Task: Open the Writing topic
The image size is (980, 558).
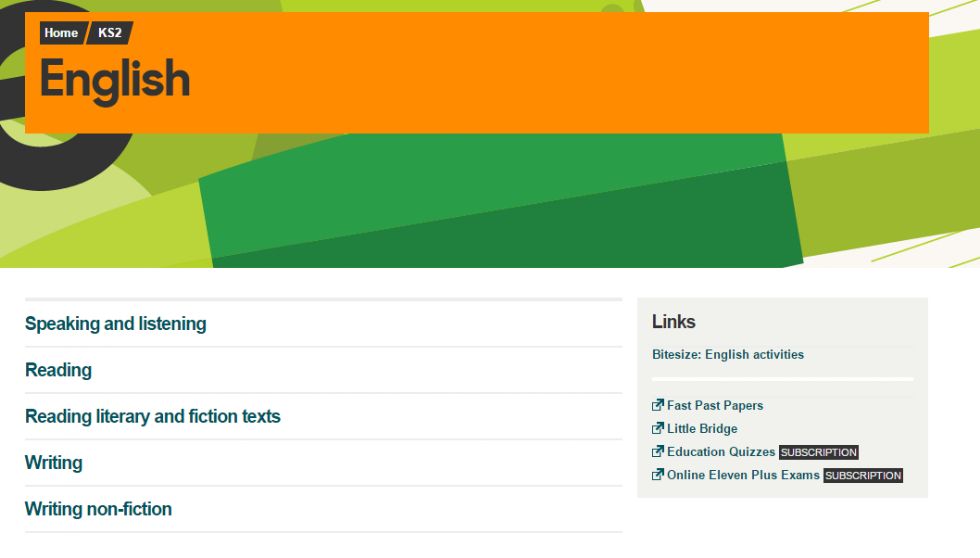Action: coord(54,462)
